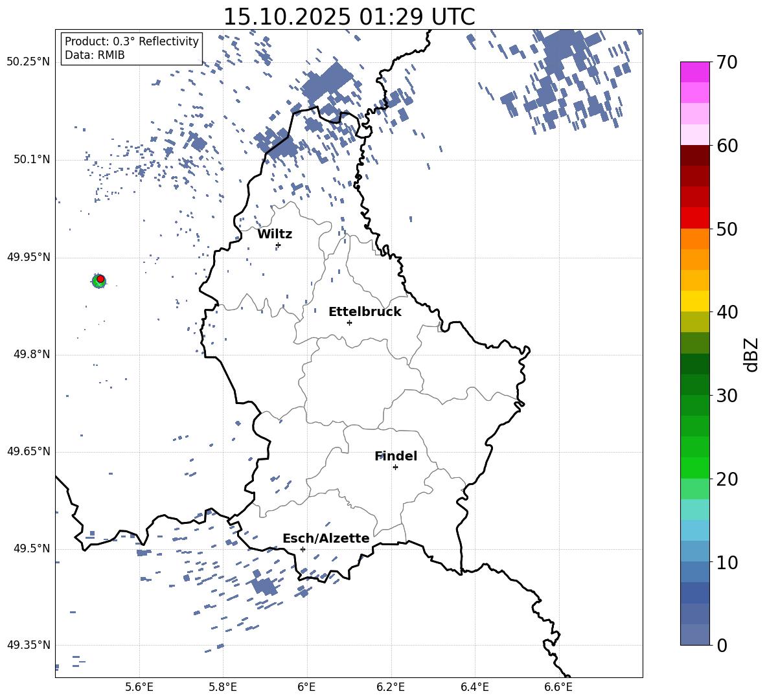Click the dark maroon swatch below 60
Image resolution: width=767 pixels, height=700 pixels.
(x=694, y=155)
